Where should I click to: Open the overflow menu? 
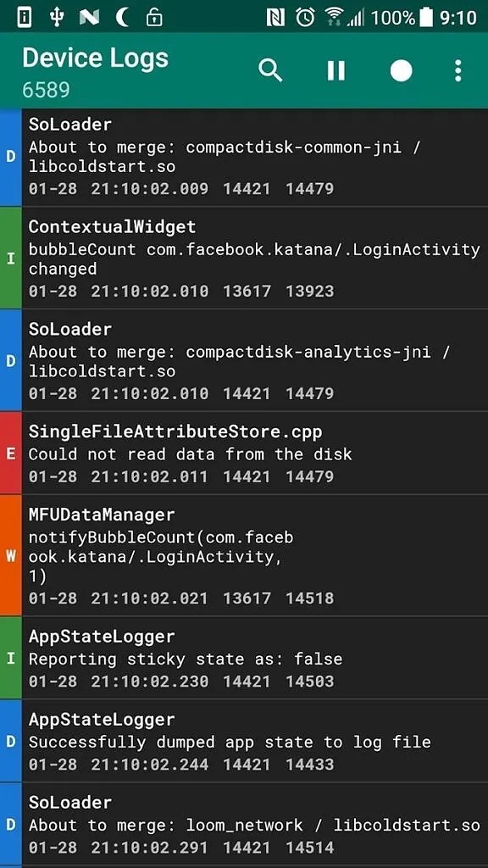457,71
